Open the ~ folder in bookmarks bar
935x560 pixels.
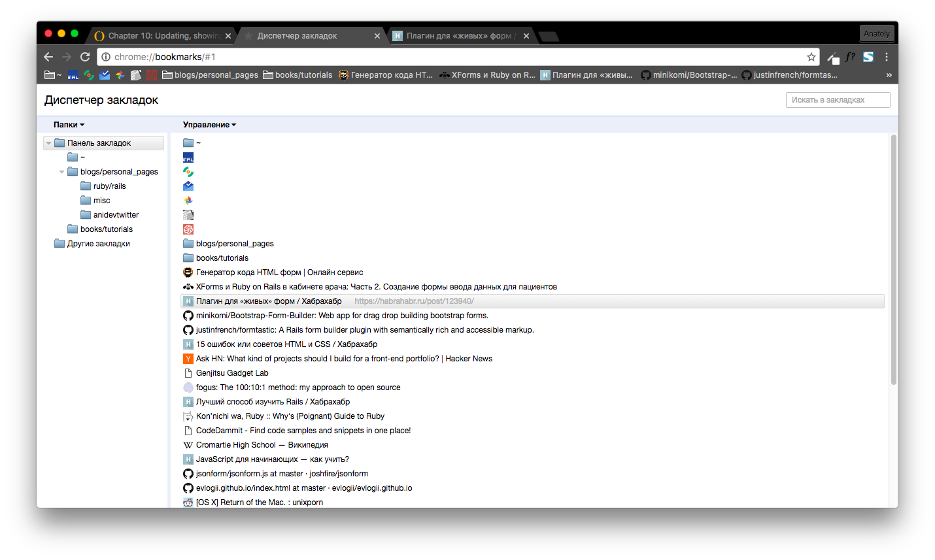coord(53,75)
